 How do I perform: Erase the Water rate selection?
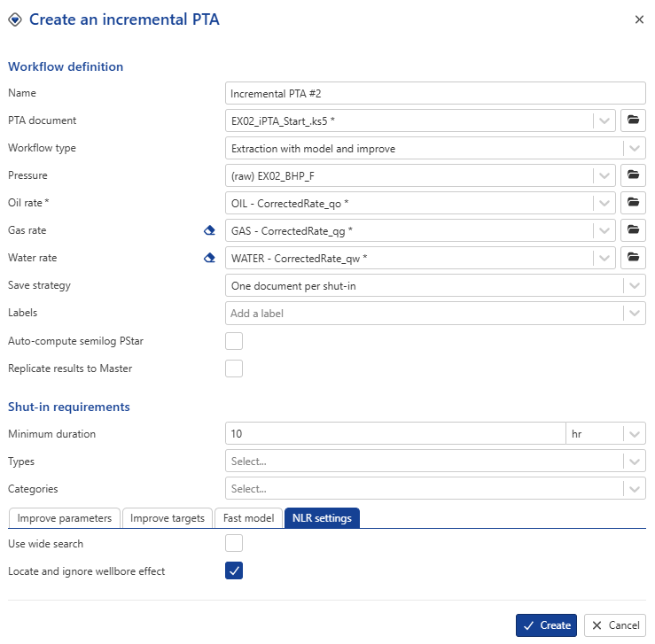click(x=210, y=258)
